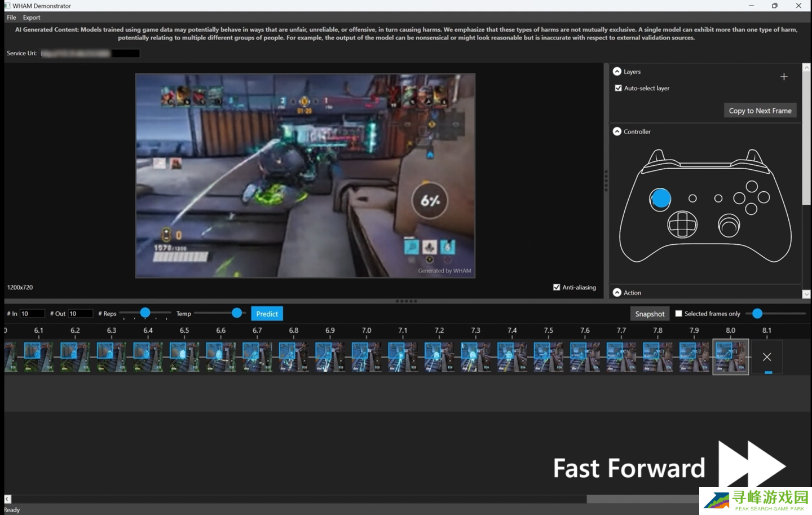The width and height of the screenshot is (812, 515).
Task: Disable the Auto-select layer checkbox
Action: coord(619,88)
